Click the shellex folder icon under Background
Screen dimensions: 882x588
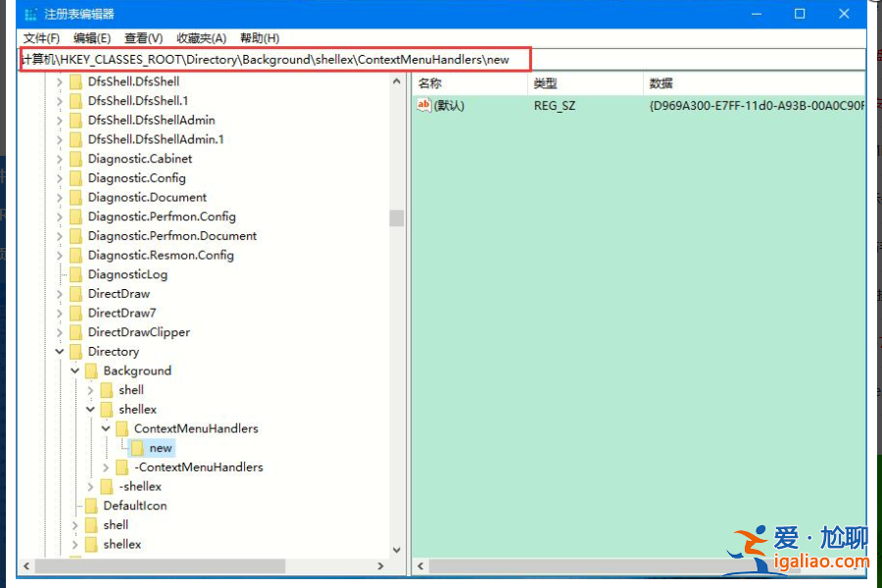pos(108,409)
